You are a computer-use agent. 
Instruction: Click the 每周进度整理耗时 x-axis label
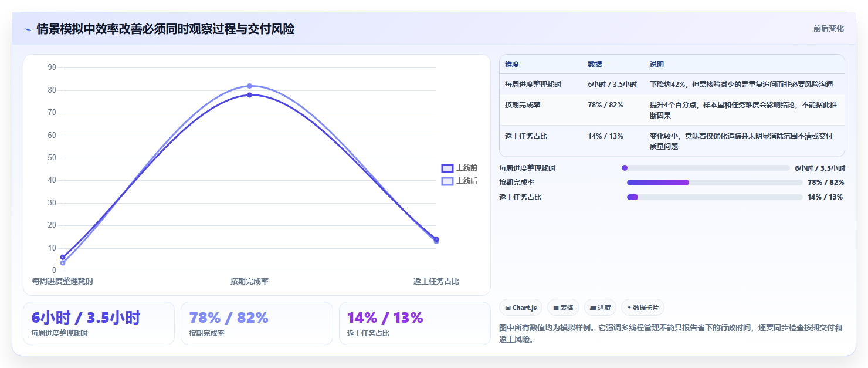[63, 282]
